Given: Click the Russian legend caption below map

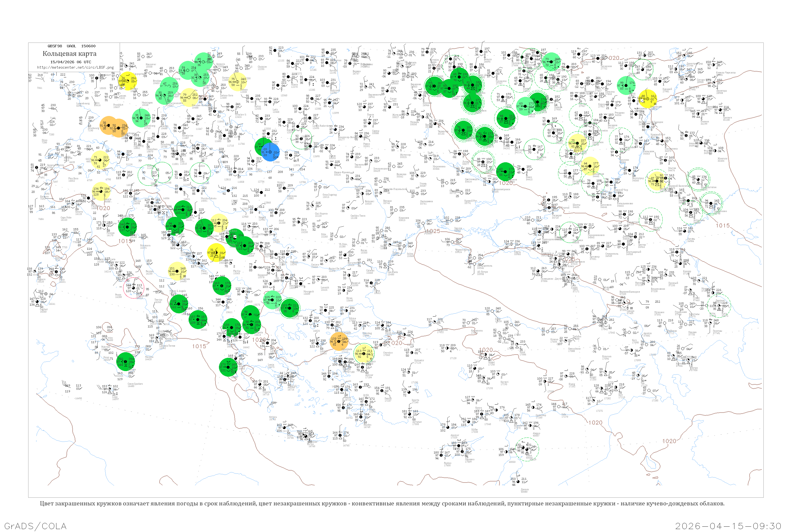Looking at the screenshot, I should tap(382, 504).
